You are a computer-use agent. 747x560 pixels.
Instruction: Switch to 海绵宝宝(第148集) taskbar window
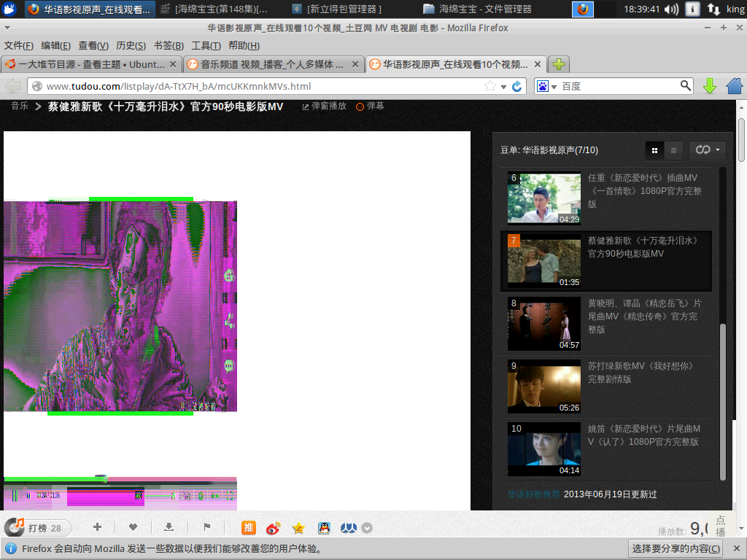click(216, 9)
